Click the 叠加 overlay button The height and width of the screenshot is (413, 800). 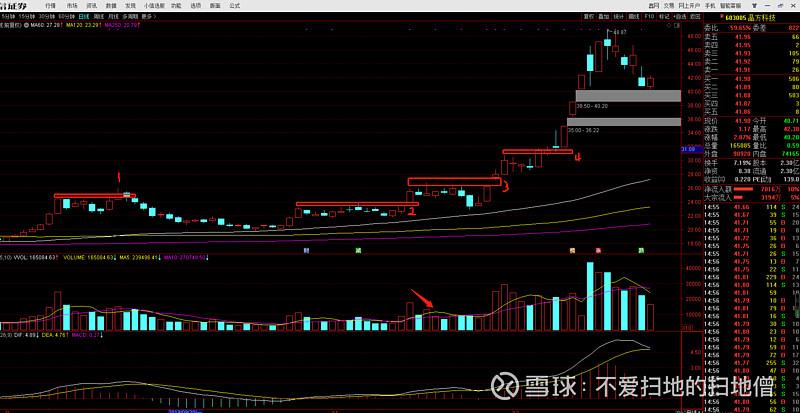602,17
